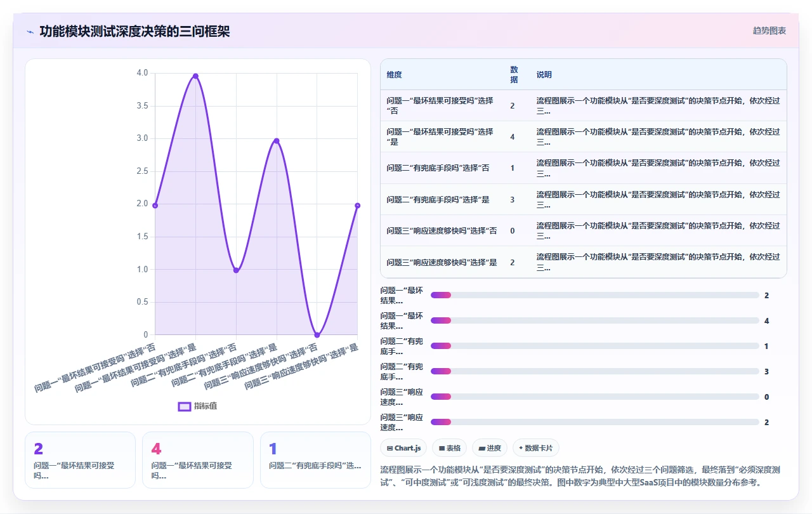Open the data card showing number 1

(315, 460)
